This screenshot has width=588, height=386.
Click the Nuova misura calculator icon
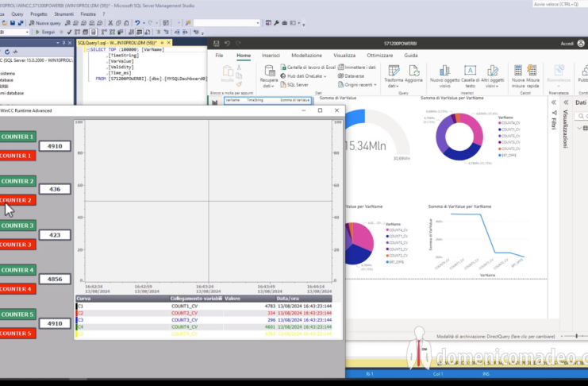coord(518,71)
